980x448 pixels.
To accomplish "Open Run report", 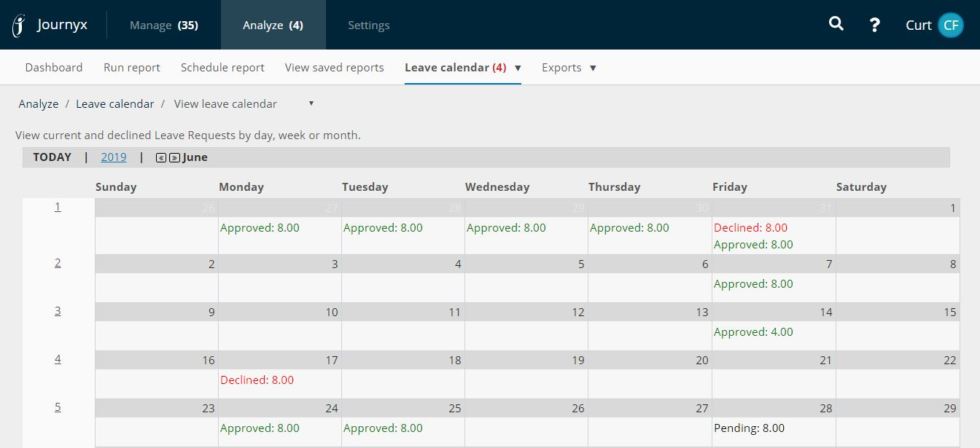I will (x=132, y=67).
